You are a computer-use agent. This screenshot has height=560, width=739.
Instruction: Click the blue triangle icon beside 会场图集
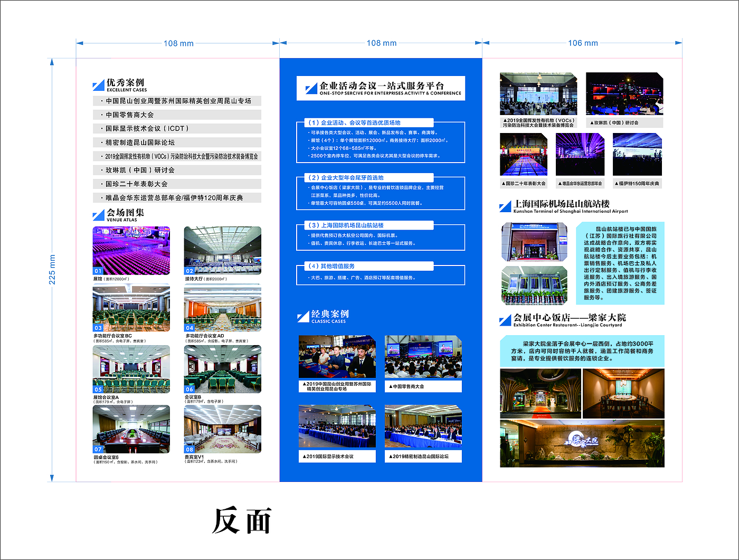pos(99,215)
